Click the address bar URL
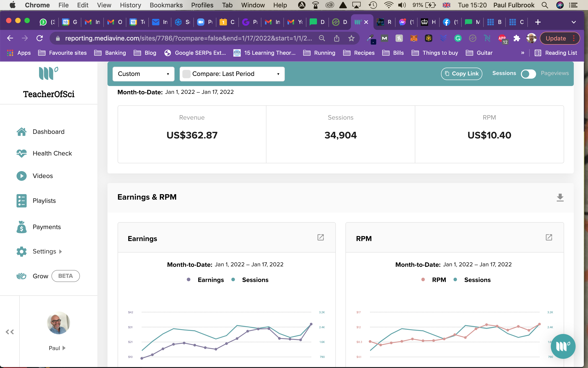 coord(188,38)
